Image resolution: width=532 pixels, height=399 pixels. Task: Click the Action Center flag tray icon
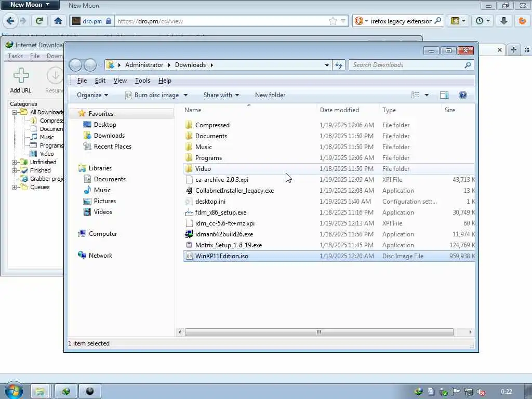456,392
